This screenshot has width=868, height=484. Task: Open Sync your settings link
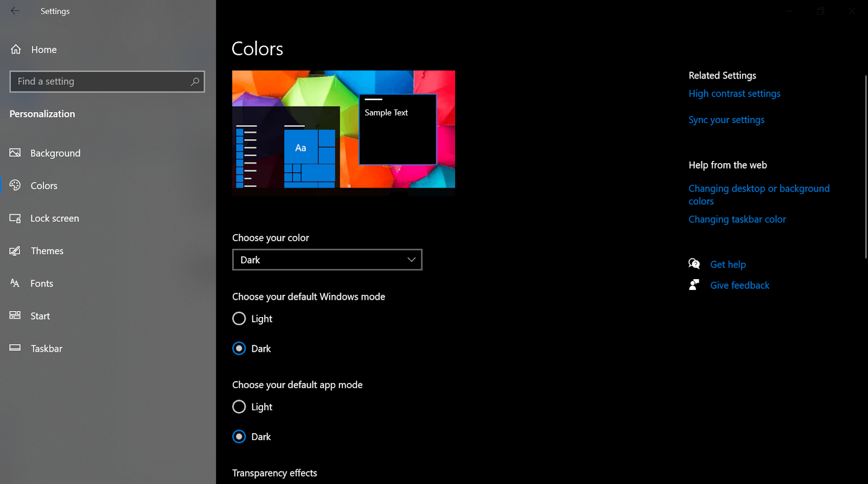(726, 120)
